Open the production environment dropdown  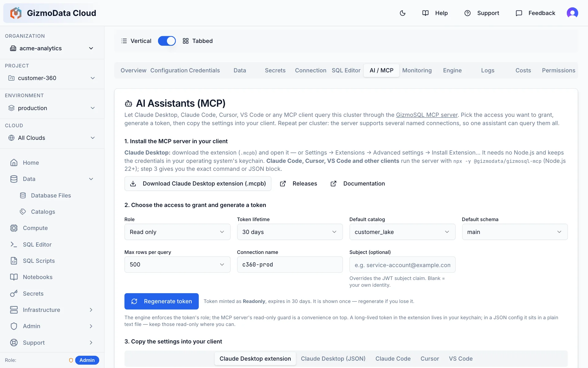coord(52,108)
